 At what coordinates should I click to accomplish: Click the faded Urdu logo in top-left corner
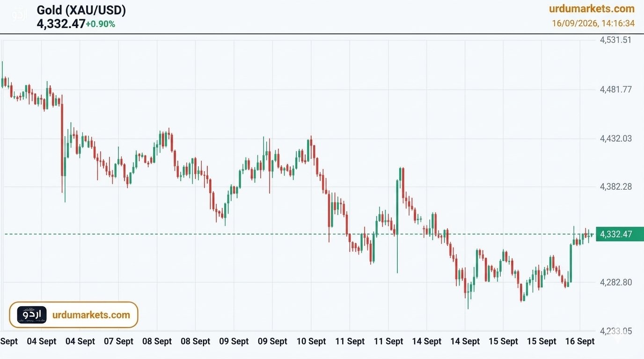point(20,14)
